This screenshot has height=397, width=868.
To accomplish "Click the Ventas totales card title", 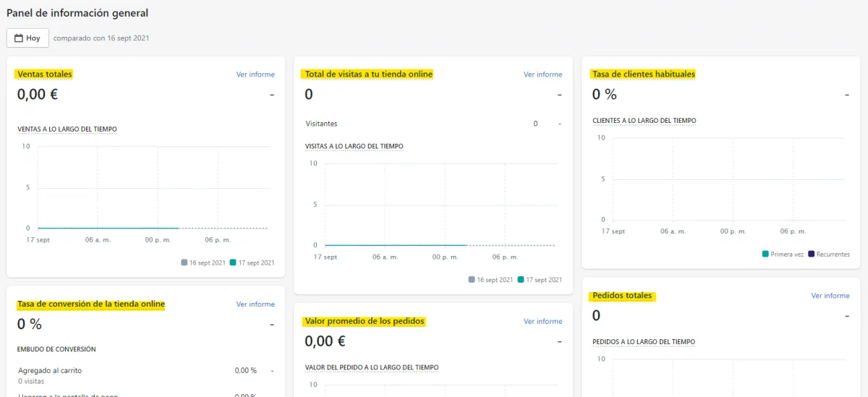I will click(x=44, y=74).
